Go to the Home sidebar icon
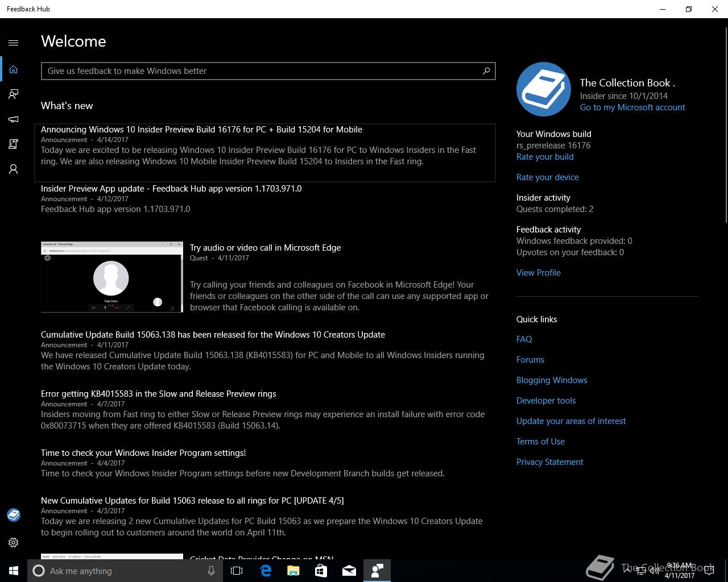 (x=14, y=69)
